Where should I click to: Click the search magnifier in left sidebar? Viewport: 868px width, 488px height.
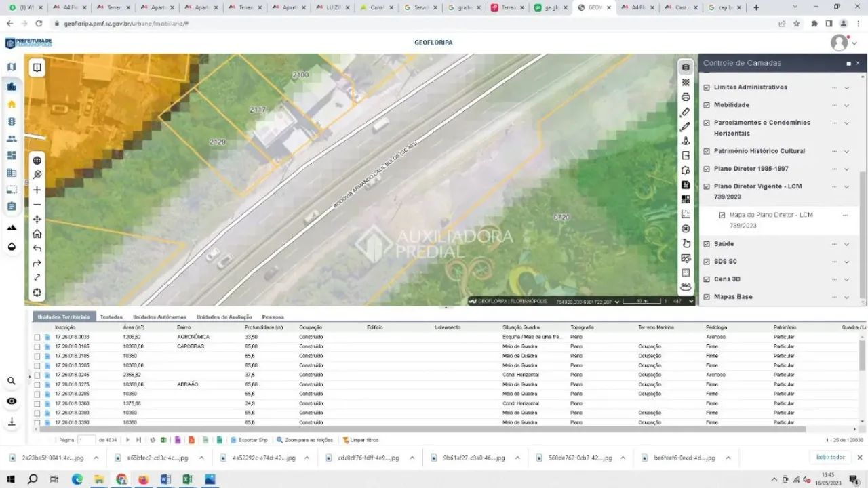pyautogui.click(x=12, y=381)
